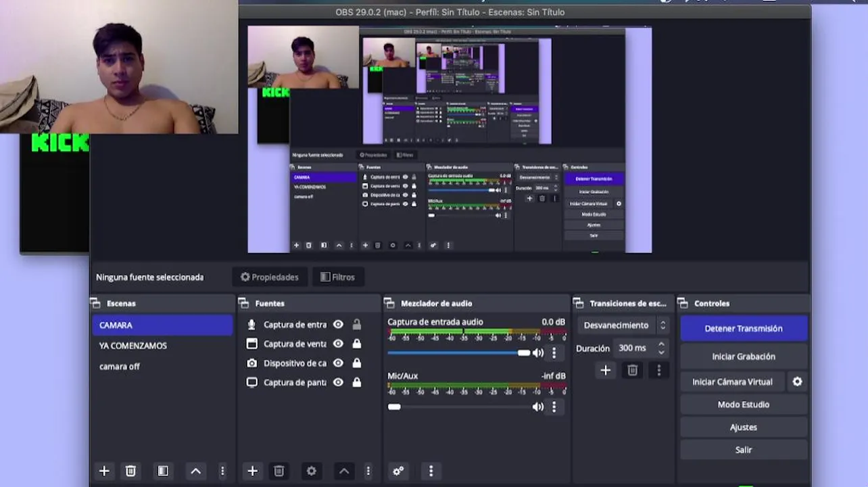The width and height of the screenshot is (868, 487).
Task: Start virtual camera with Iniciar Cámara Virtual
Action: (732, 381)
